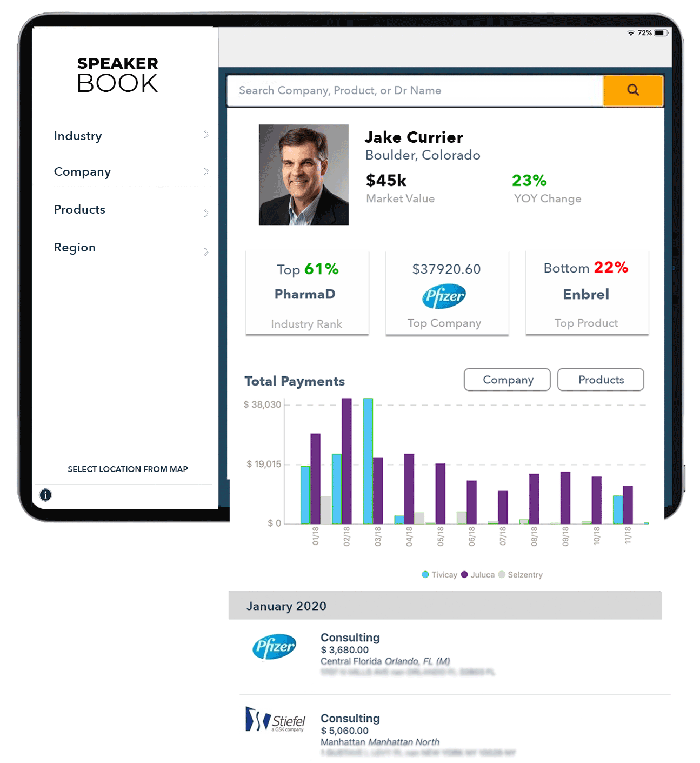Toggle Selzentry legend color dot
The width and height of the screenshot is (700, 763).
point(502,574)
